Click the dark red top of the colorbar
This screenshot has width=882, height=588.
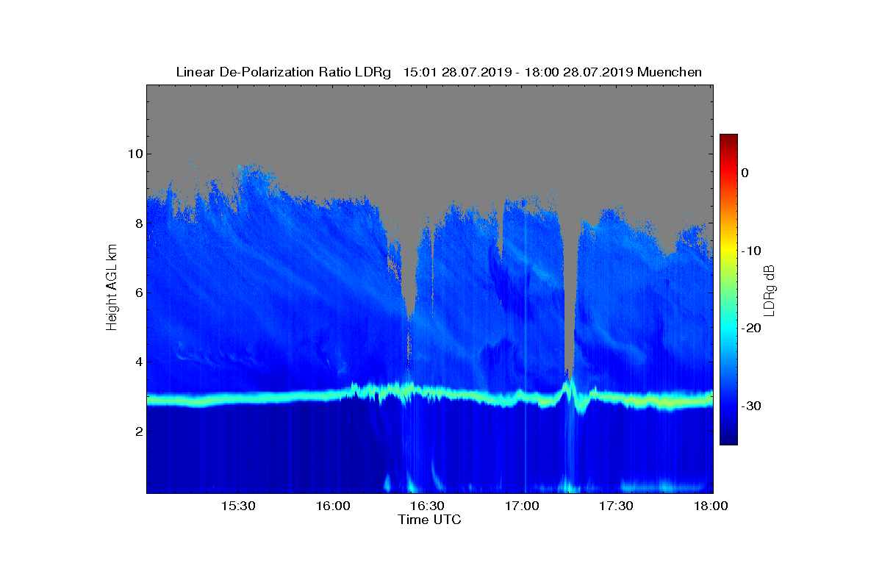click(728, 140)
